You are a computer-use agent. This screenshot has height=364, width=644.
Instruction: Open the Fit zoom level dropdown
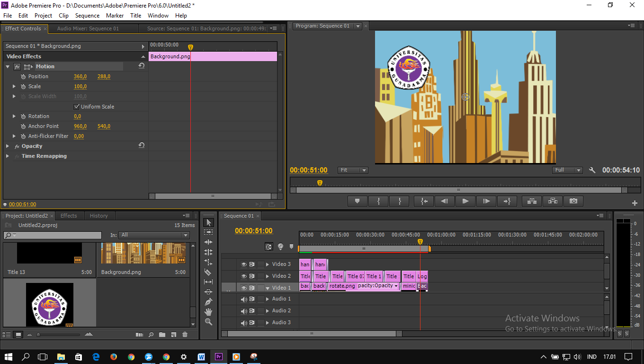[x=353, y=170]
